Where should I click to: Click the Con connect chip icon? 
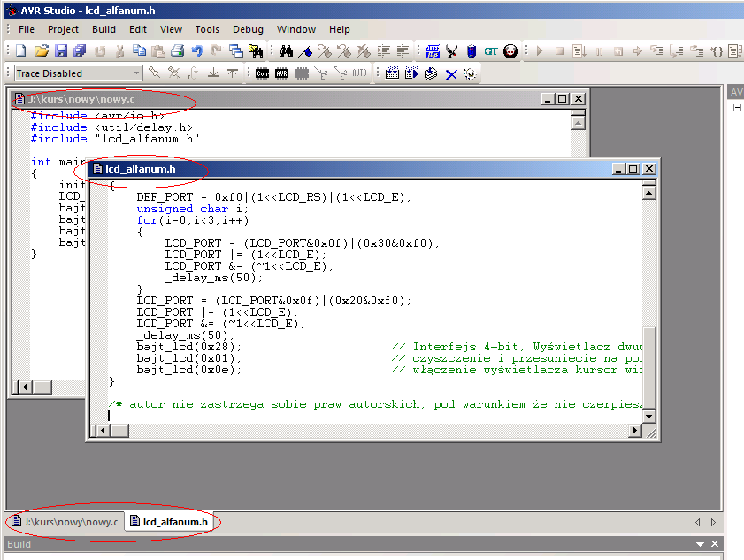(x=262, y=73)
